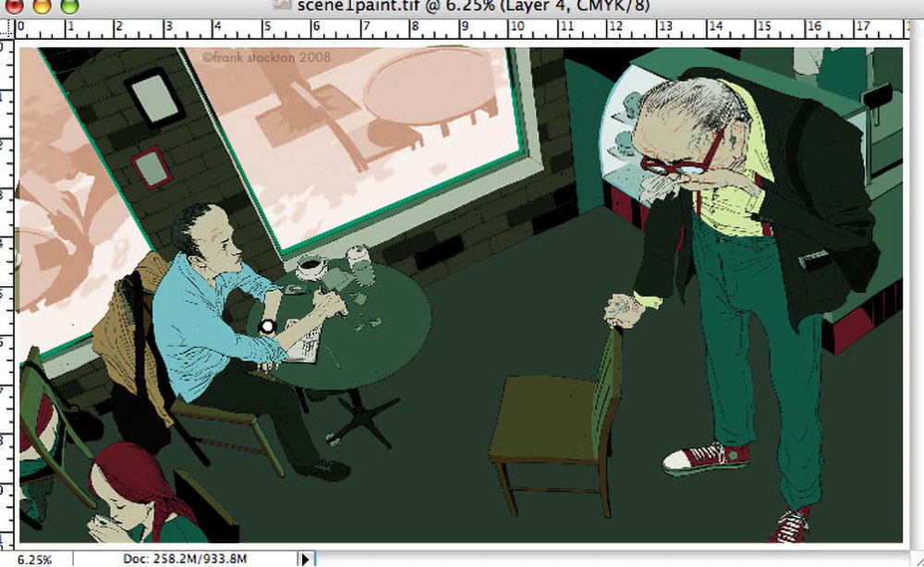The width and height of the screenshot is (924, 567).
Task: Open the status bar info arrow menu
Action: coord(306,559)
